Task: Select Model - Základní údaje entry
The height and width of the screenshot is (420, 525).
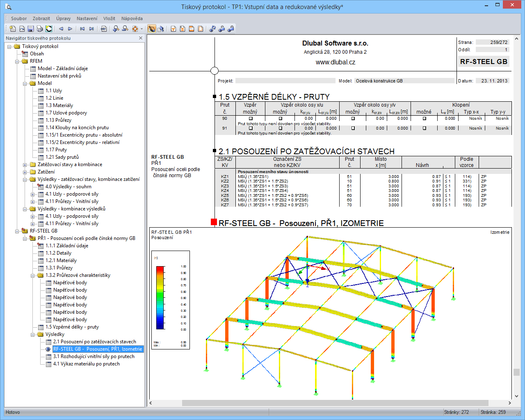Action: coord(63,68)
